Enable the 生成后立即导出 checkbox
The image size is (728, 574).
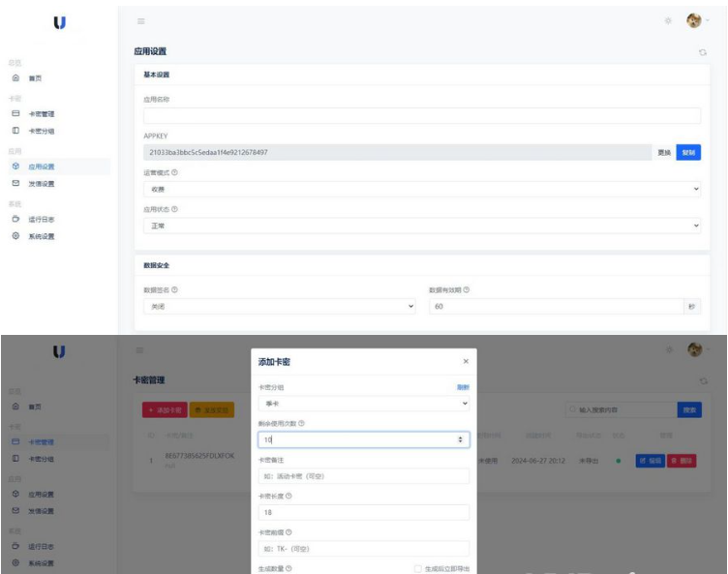[x=418, y=568]
